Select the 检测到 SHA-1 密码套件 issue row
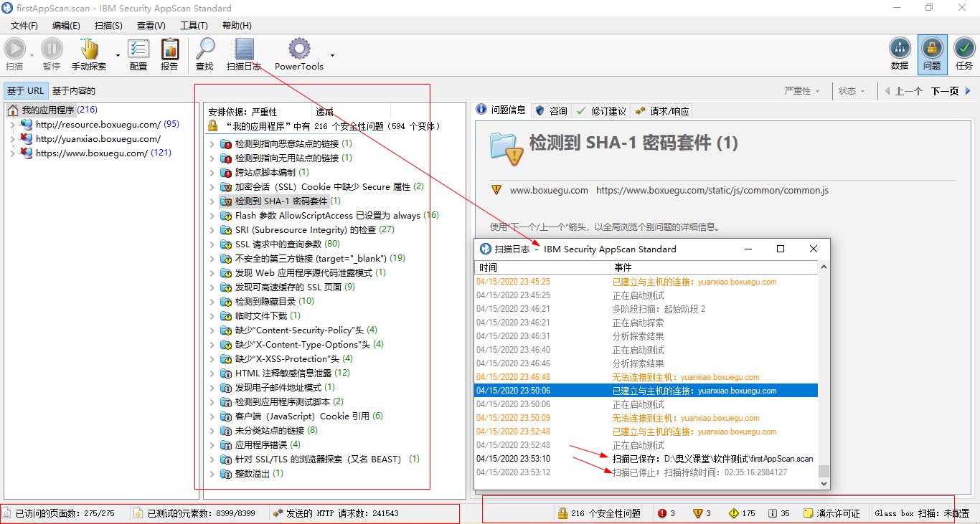 [x=280, y=201]
